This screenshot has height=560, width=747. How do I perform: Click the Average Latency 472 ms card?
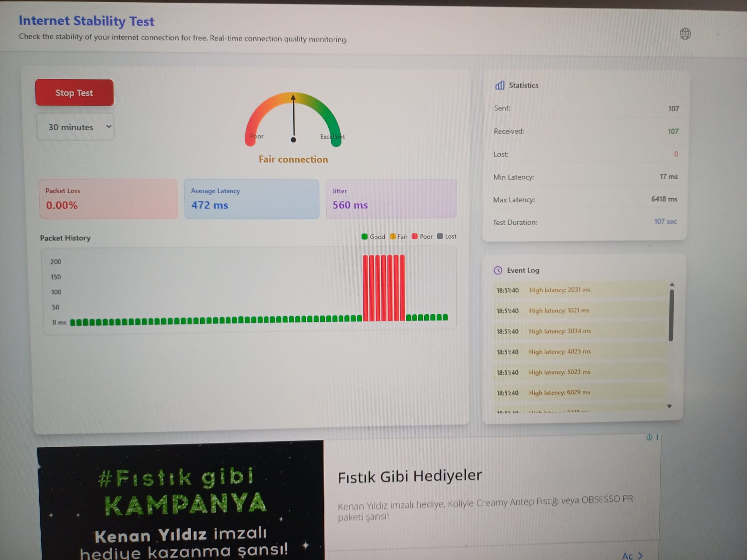click(252, 199)
